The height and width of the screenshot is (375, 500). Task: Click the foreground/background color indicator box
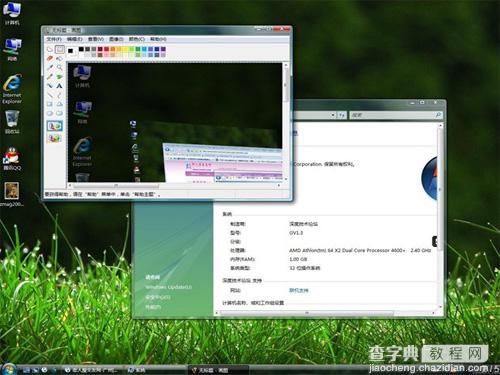coord(71,51)
